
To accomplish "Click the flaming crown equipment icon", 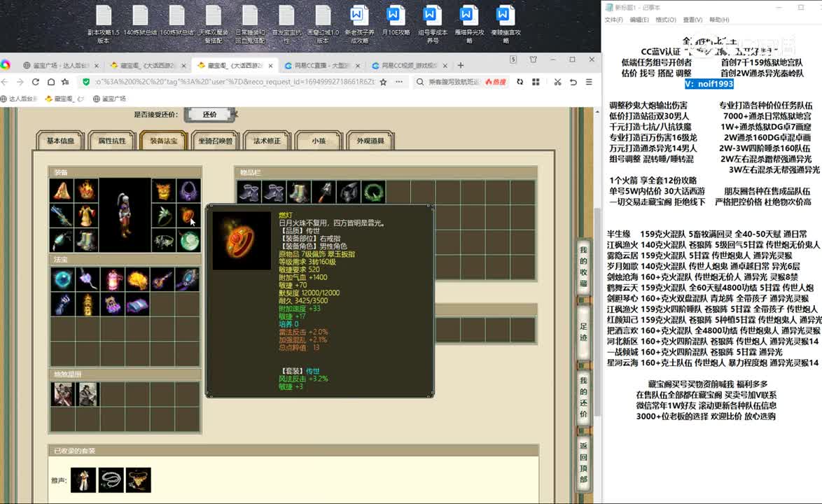I will click(x=86, y=190).
